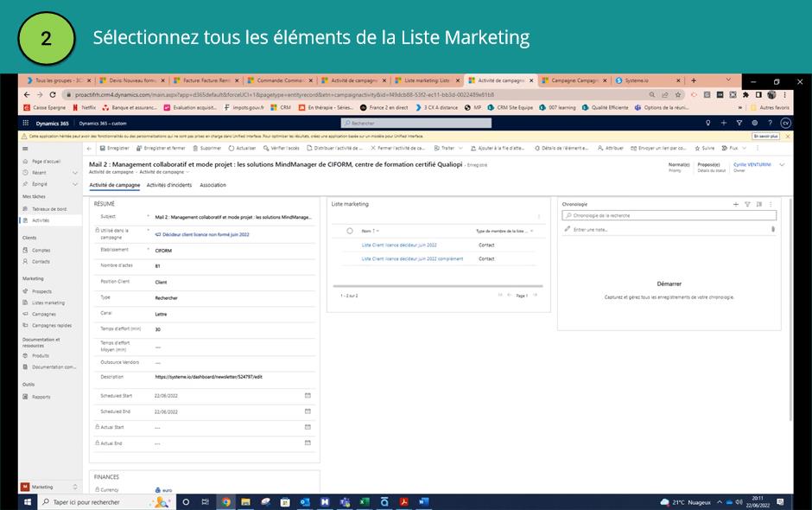812x510 pixels.
Task: Open Liste Client licence décideur juin 2022 complément
Action: coord(412,258)
